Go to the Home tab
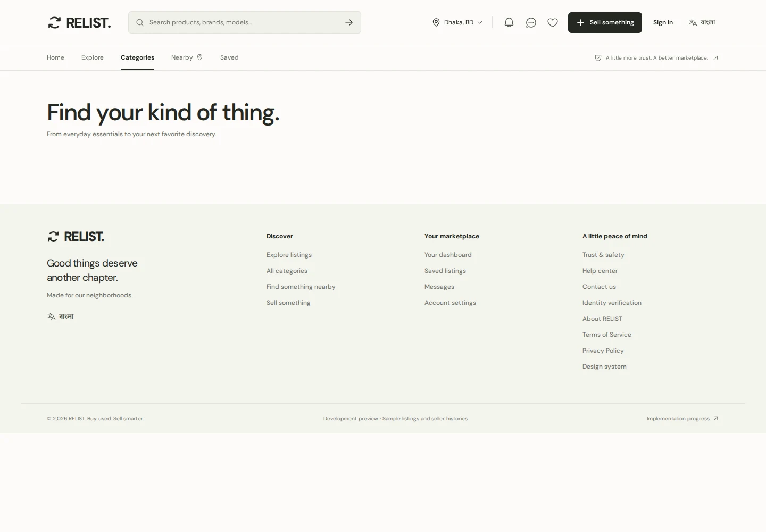Screen dimensions: 766x532 pos(55,57)
